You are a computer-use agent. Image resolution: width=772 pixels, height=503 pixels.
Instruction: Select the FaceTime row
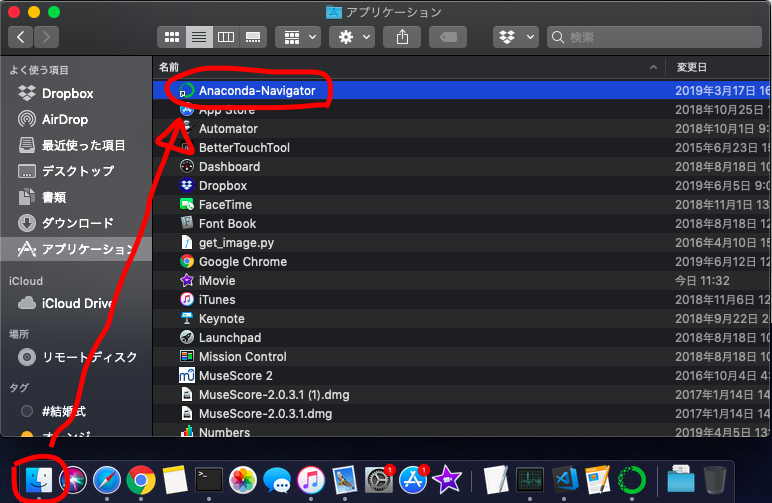click(461, 204)
